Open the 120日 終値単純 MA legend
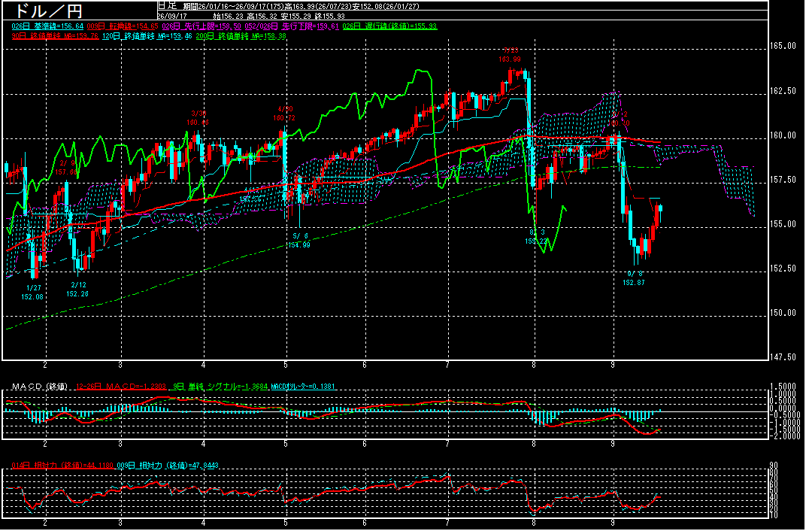812x531 pixels. 147,36
